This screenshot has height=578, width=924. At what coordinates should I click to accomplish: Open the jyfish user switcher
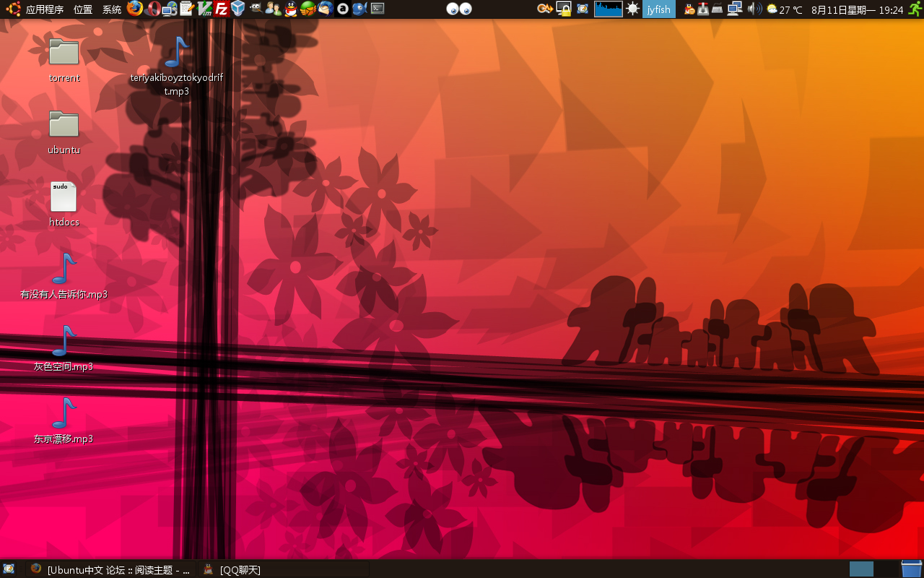click(x=659, y=9)
